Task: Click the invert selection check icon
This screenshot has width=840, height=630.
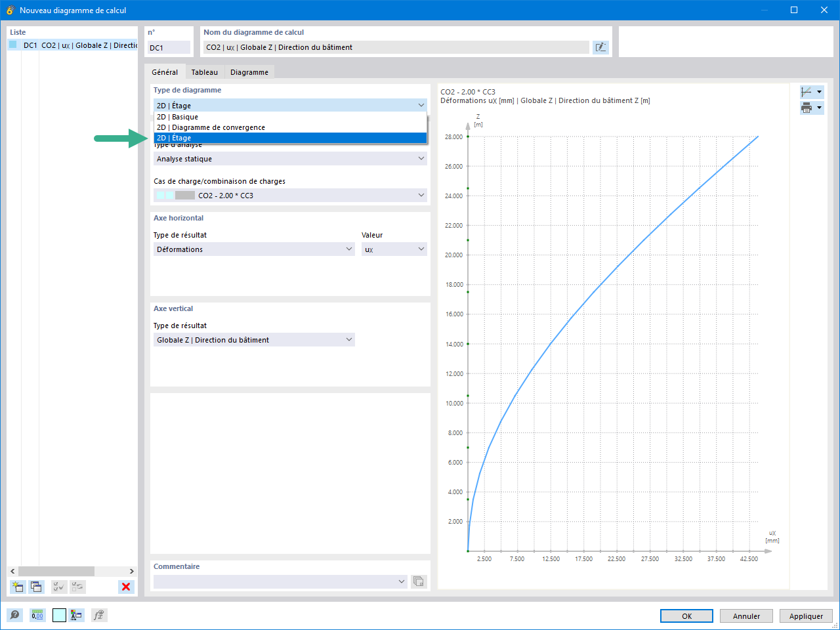Action: click(x=77, y=587)
